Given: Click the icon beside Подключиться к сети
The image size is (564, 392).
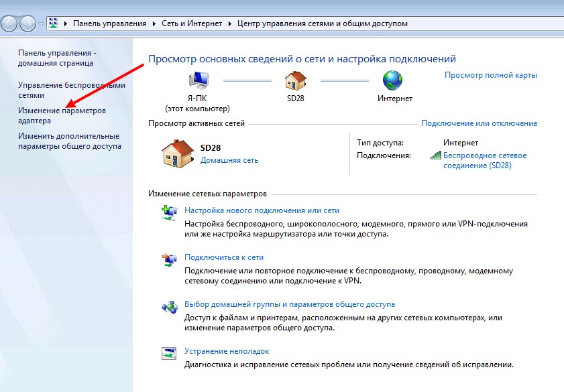Looking at the screenshot, I should (x=168, y=261).
